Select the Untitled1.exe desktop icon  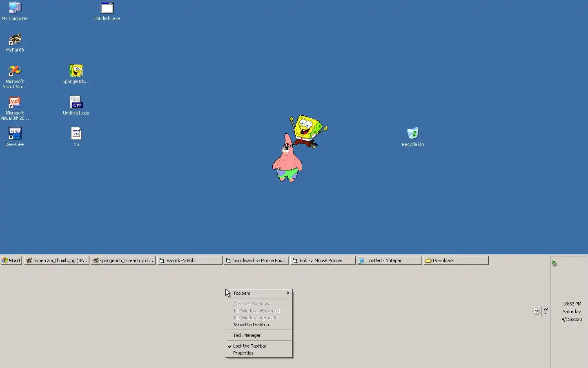107,11
